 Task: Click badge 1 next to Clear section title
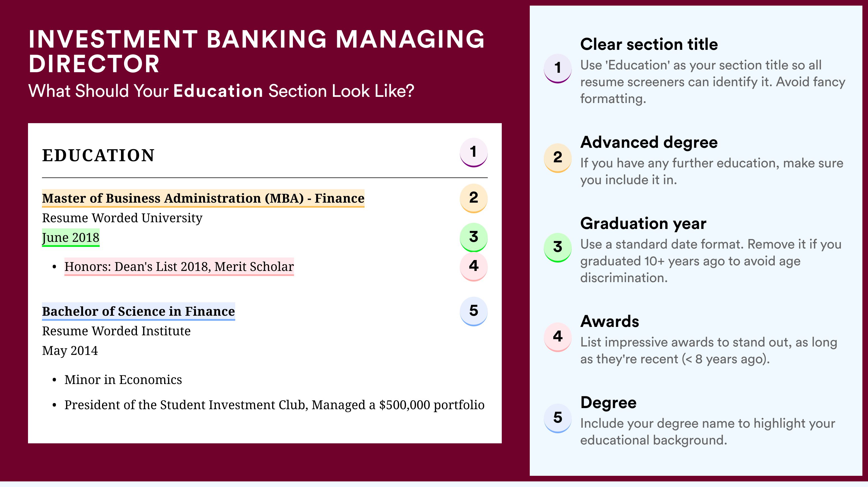click(558, 68)
